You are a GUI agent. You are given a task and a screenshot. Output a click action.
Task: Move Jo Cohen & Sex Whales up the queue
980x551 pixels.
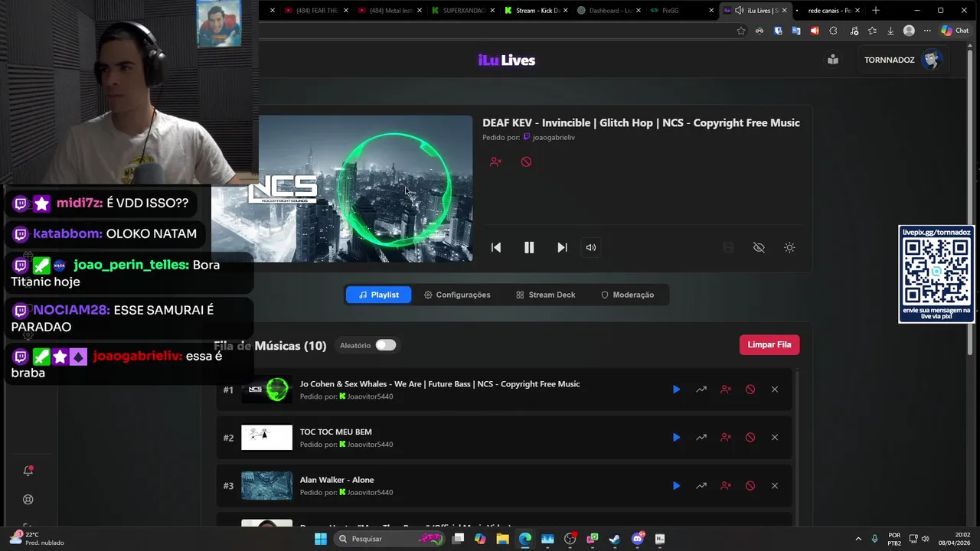coord(701,390)
